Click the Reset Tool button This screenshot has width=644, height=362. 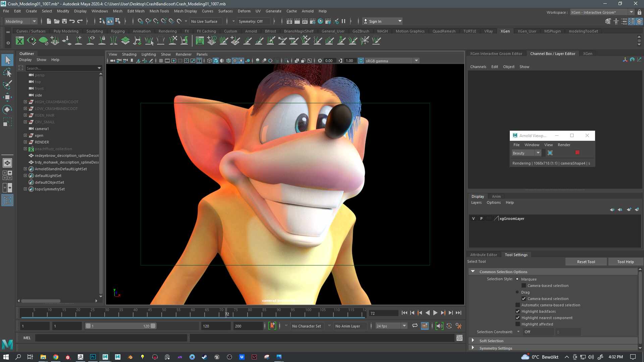(586, 262)
